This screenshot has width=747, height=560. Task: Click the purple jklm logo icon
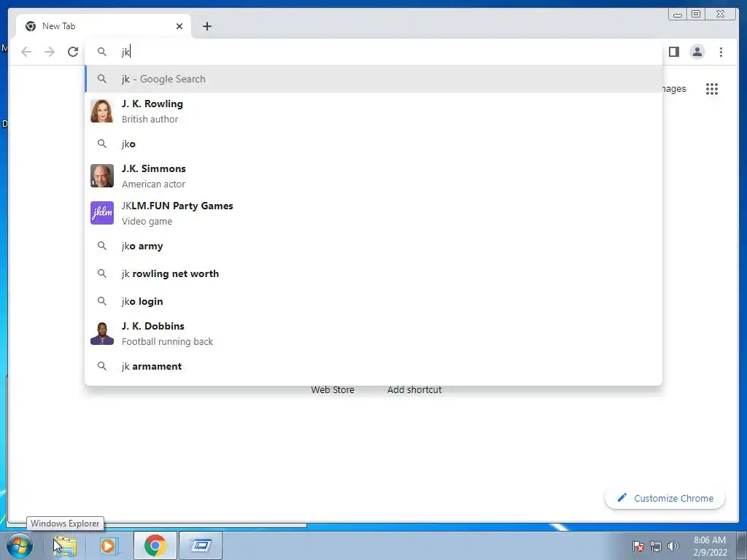pos(102,213)
